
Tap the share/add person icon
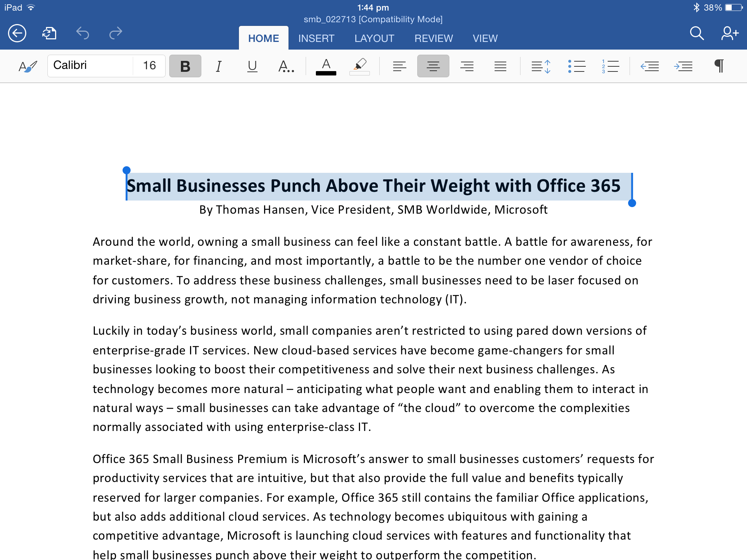pos(729,34)
